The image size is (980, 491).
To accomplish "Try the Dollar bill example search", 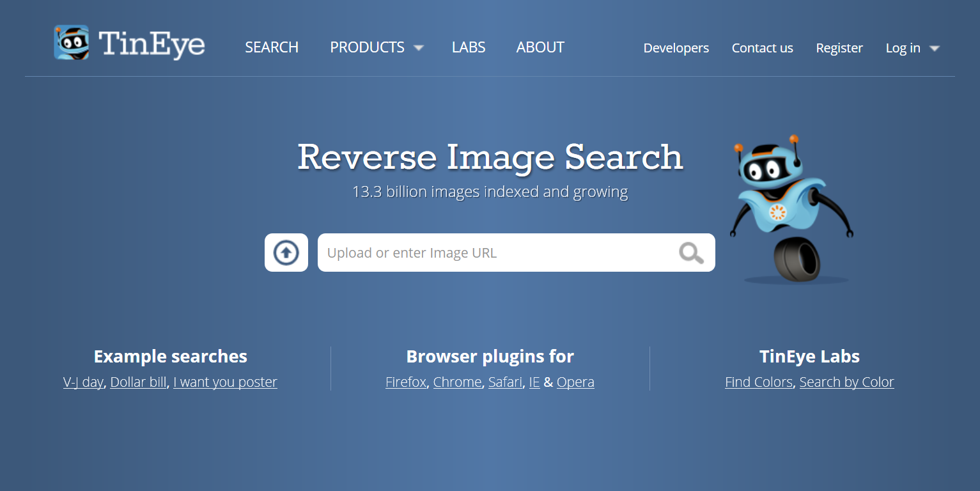I will tap(138, 382).
